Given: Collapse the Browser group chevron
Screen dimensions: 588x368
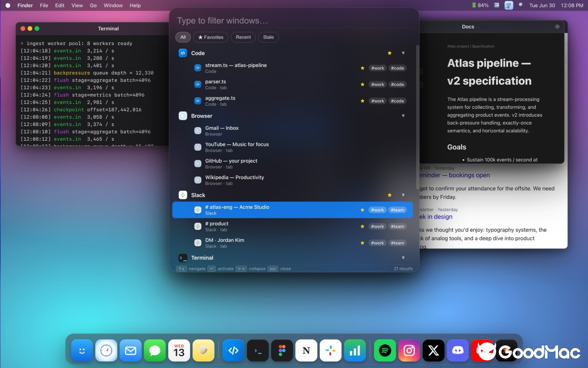Looking at the screenshot, I should click(403, 116).
